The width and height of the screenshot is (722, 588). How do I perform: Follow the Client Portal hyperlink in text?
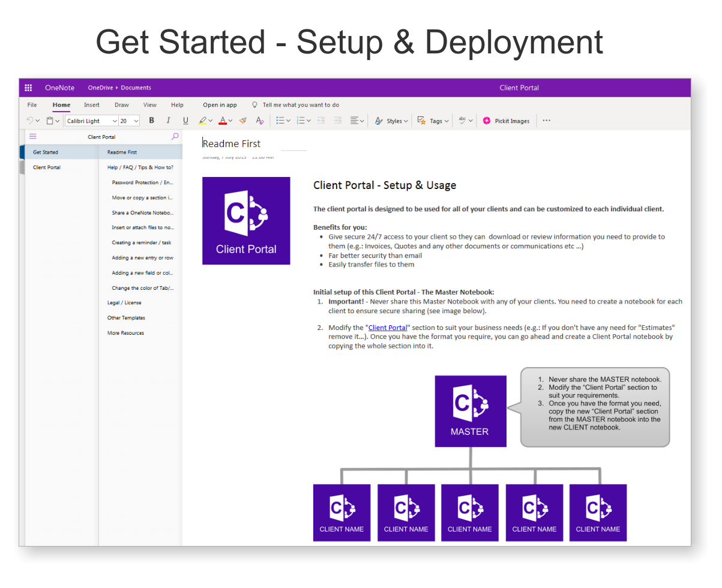(388, 328)
